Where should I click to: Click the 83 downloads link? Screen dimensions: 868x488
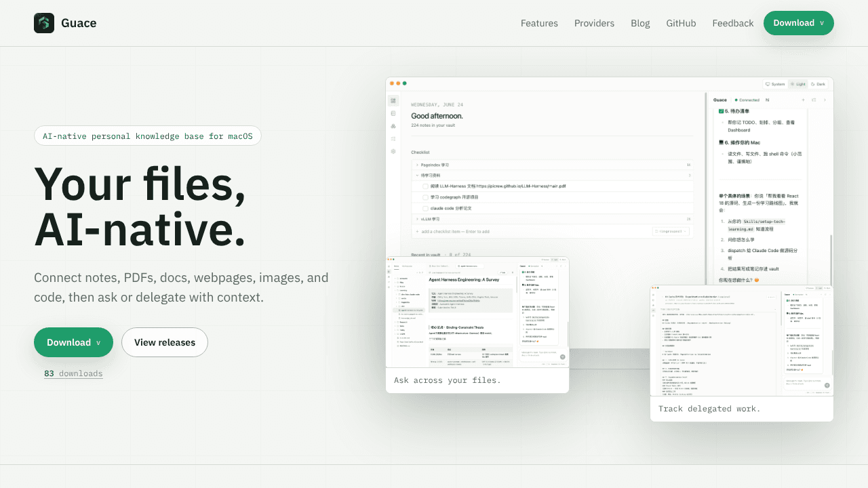click(73, 373)
